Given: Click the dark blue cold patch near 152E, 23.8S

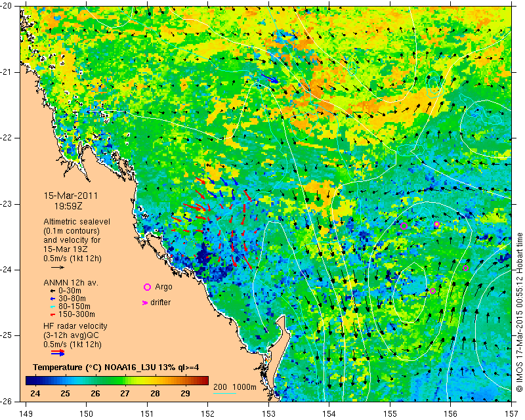Looking at the screenshot, I should point(202,257).
